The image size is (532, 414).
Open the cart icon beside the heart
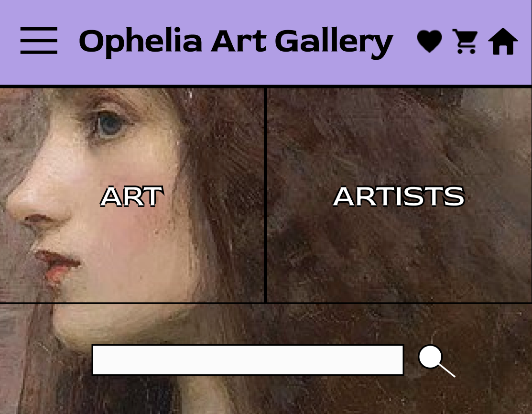(465, 41)
